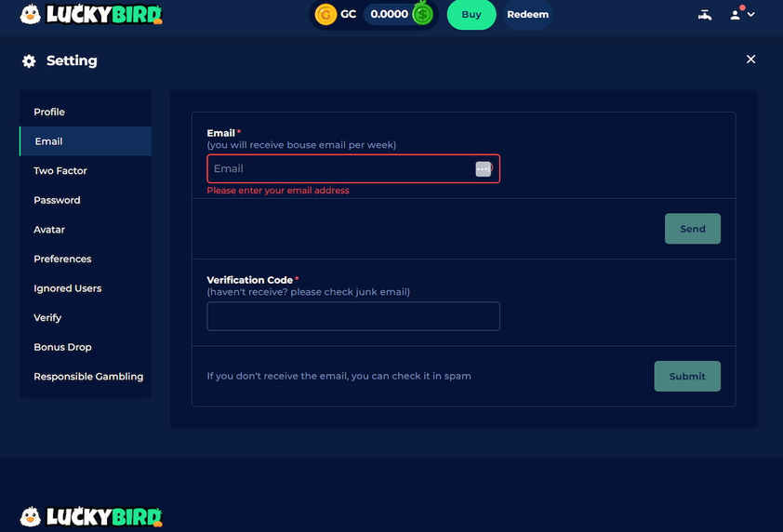Viewport: 783px width, 532px height.
Task: Click the Buy button
Action: point(471,15)
